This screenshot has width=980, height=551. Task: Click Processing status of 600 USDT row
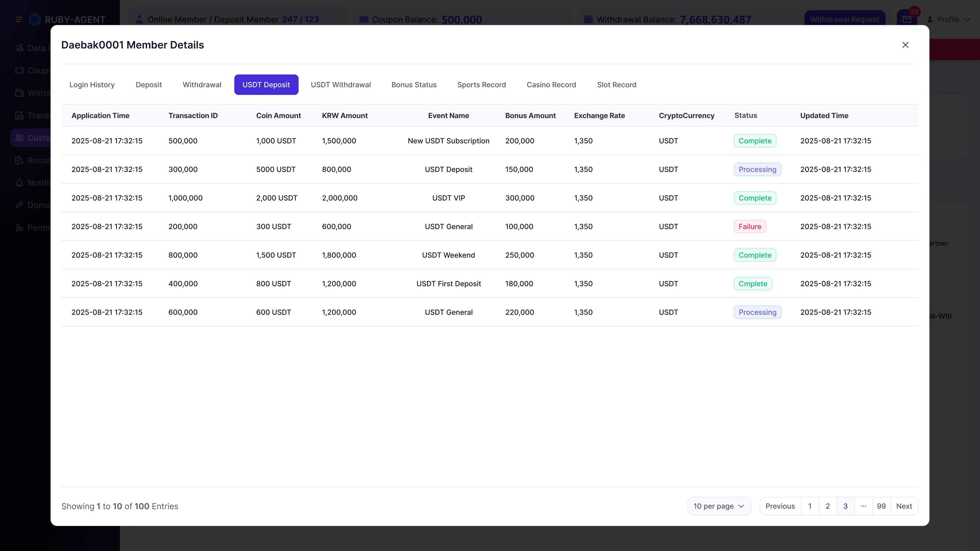757,312
